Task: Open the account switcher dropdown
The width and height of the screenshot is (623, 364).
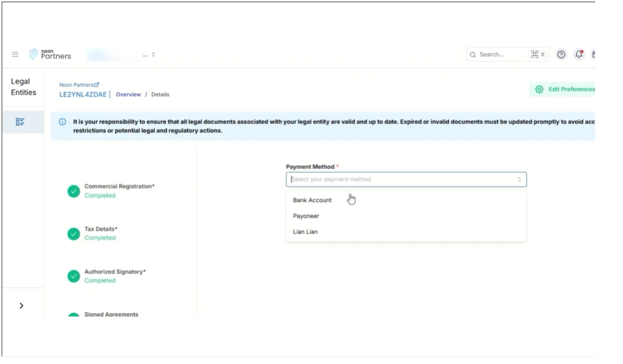Action: (x=149, y=55)
